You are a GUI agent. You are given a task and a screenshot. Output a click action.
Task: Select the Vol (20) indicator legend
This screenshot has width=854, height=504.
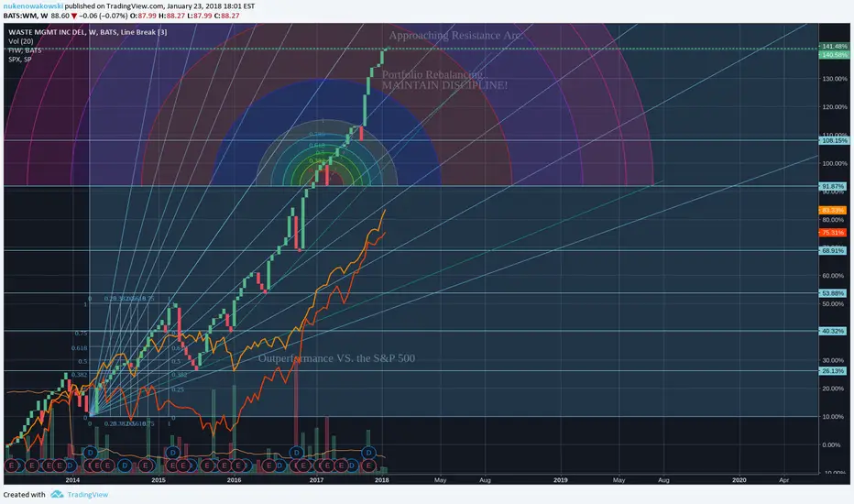click(x=21, y=41)
